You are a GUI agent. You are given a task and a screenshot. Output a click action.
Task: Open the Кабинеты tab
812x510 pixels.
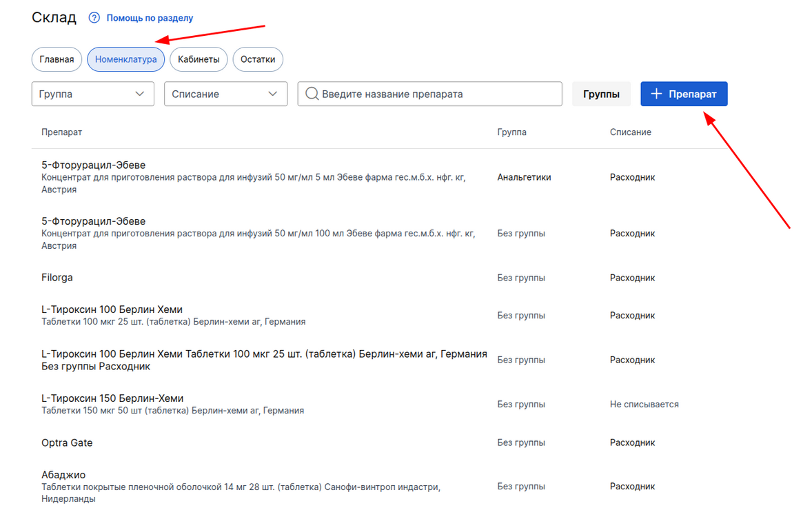(199, 59)
